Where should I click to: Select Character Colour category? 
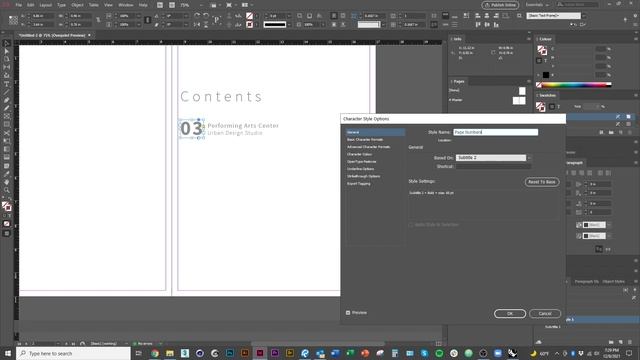(x=359, y=154)
